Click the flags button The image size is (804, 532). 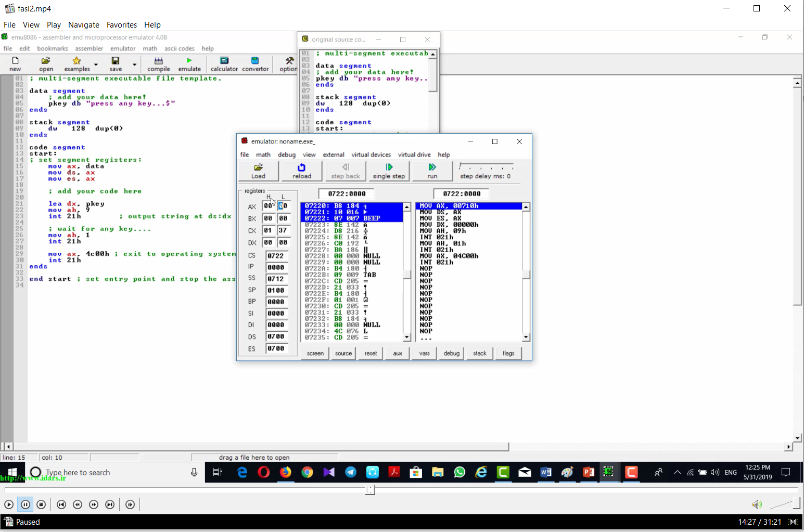point(508,354)
